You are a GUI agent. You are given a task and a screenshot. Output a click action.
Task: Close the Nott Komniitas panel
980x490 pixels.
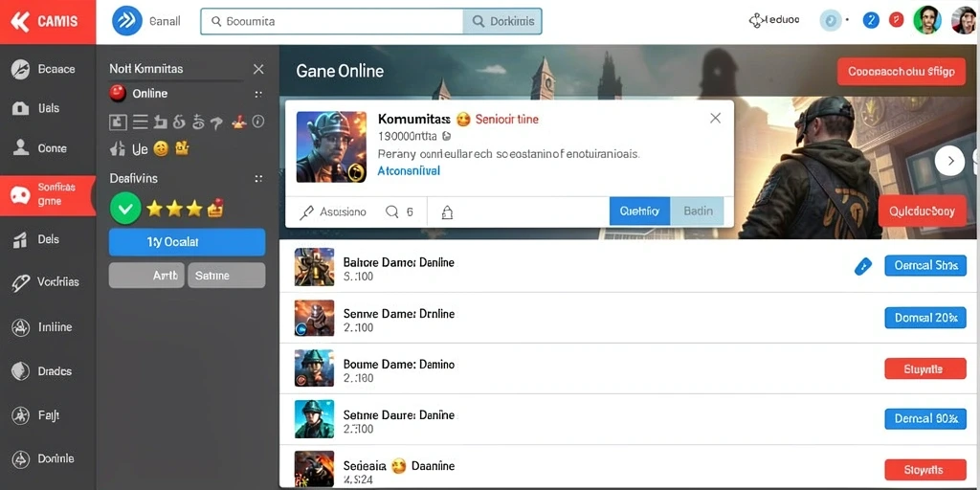coord(258,69)
